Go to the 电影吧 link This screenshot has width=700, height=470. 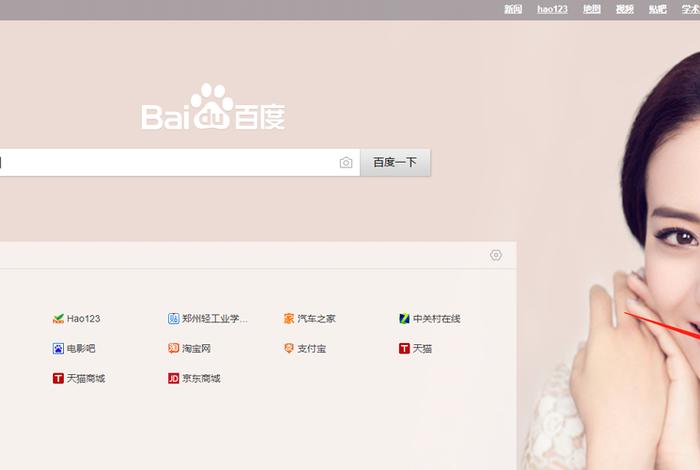(x=81, y=349)
